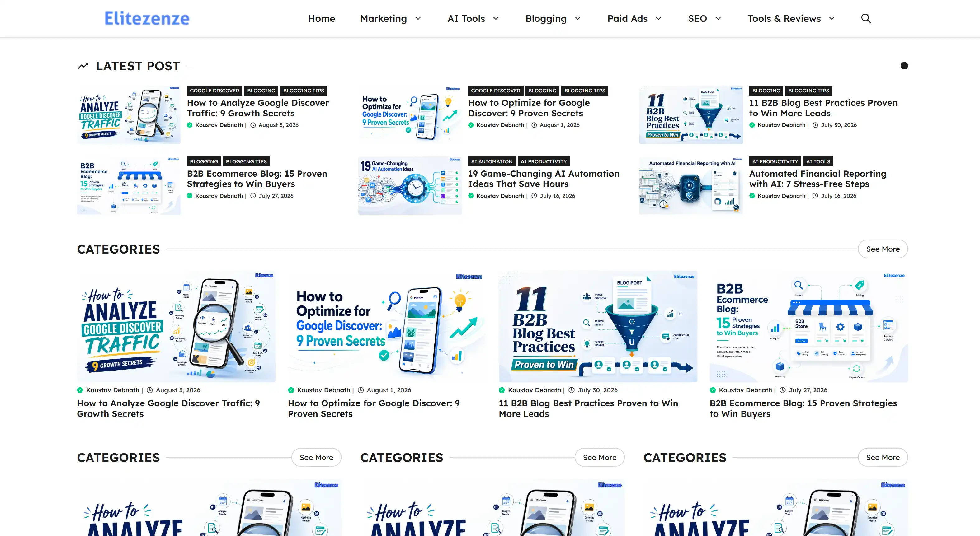Open the AI Productivity tag on the Financial Reporting post
980x536 pixels.
pos(775,161)
